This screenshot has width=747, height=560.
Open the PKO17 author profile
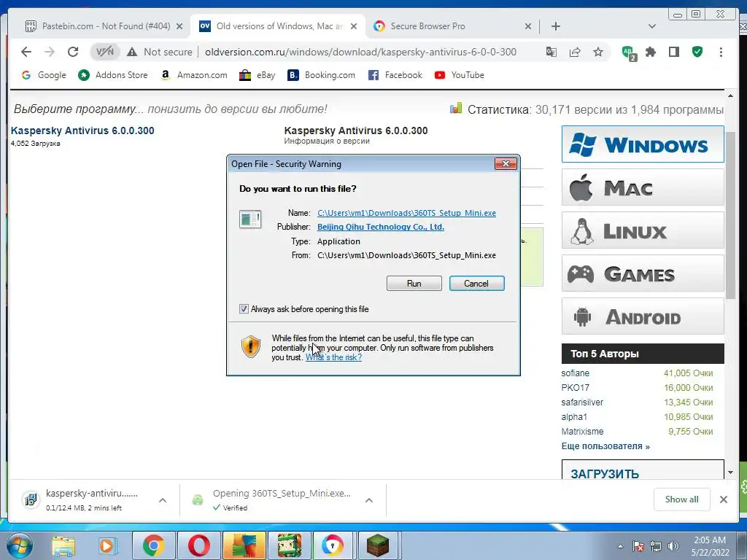tap(575, 388)
